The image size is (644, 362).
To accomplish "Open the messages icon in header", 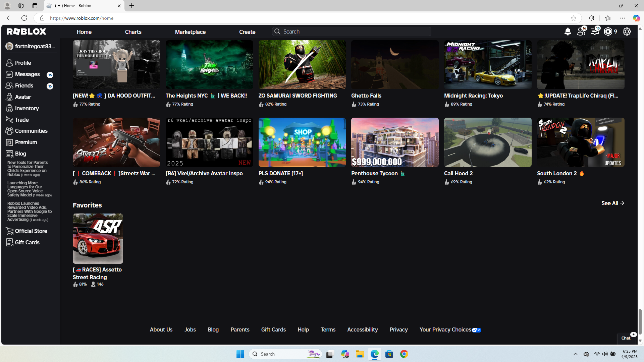I will tap(595, 32).
